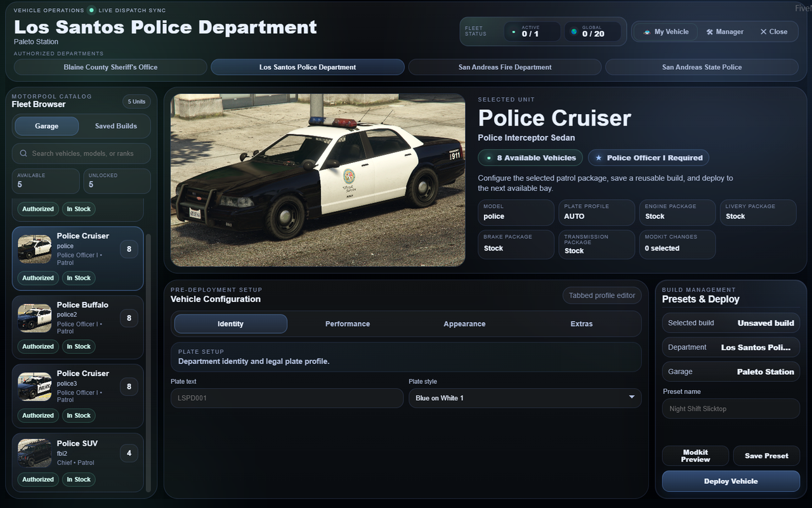
Task: Click the Transmission Package Stock tile
Action: tap(596, 244)
